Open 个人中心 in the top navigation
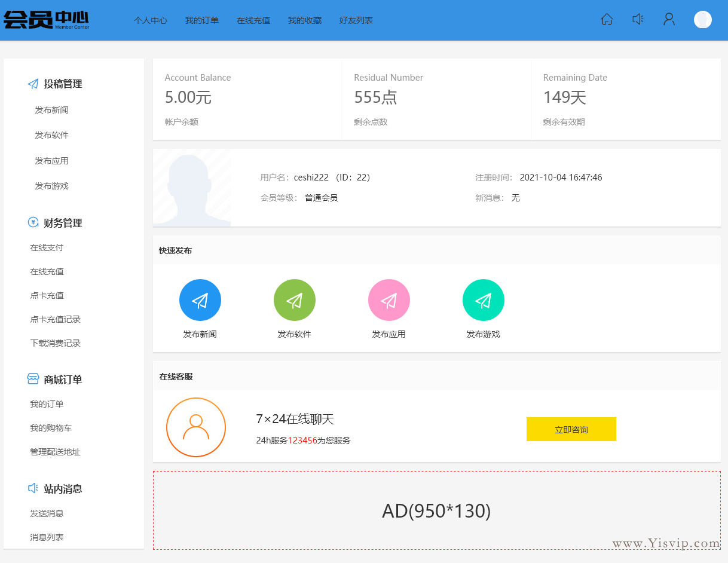This screenshot has width=728, height=563. click(151, 20)
